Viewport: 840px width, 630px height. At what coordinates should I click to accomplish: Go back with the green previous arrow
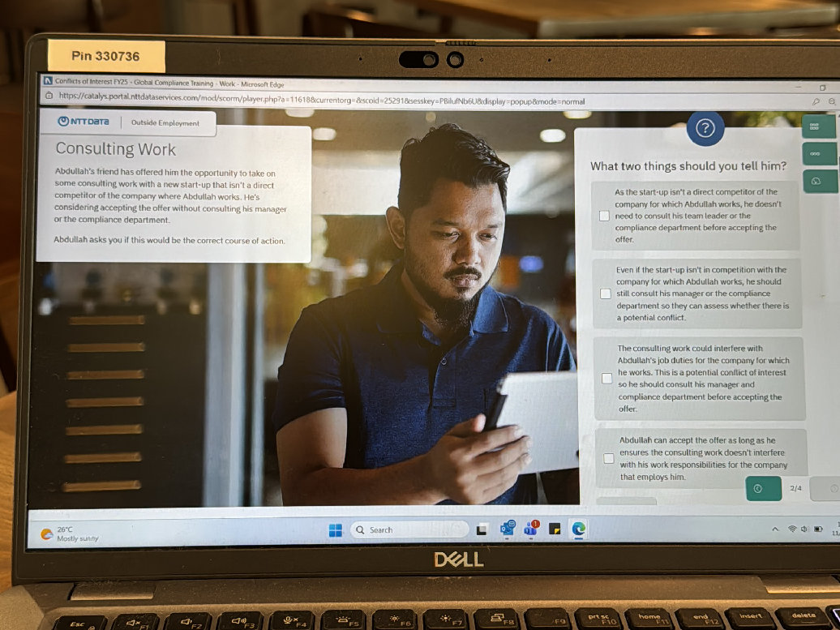tap(763, 489)
